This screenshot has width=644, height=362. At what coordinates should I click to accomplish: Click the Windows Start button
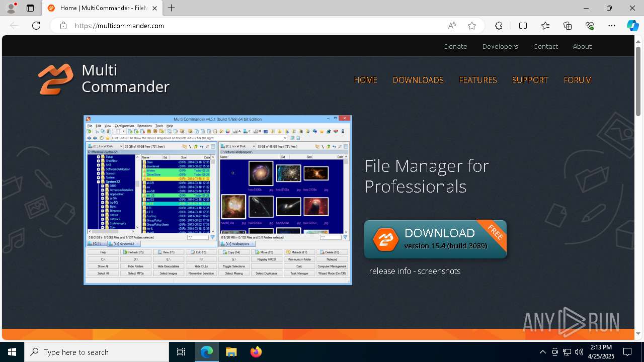[x=12, y=352]
